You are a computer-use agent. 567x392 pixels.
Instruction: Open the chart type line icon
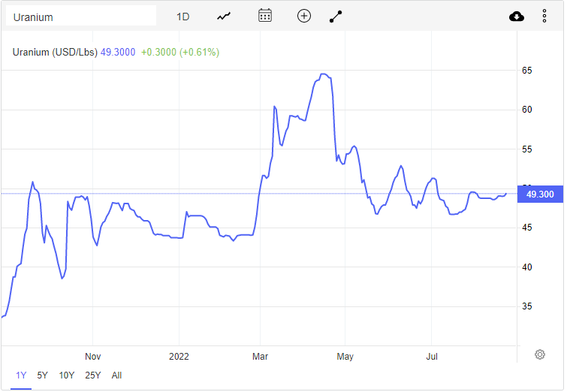click(x=224, y=17)
